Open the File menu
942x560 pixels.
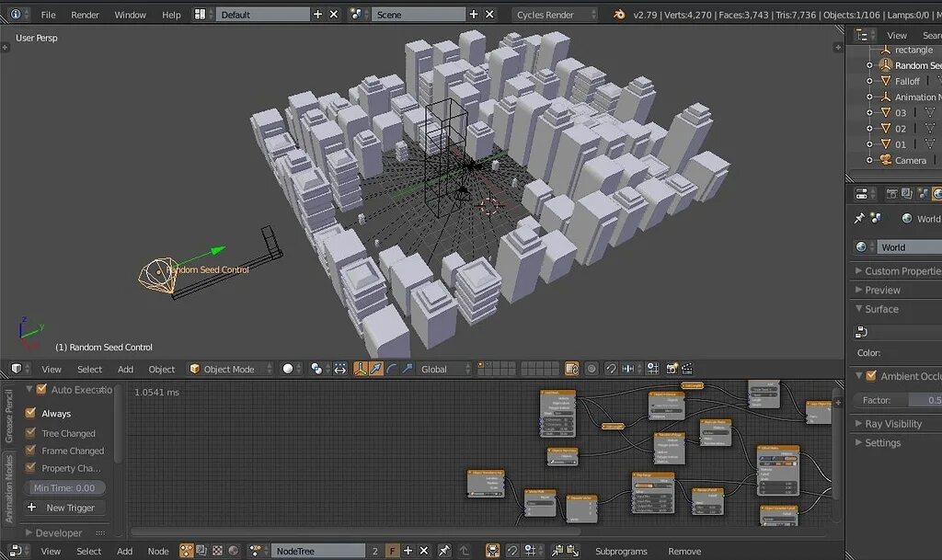point(48,15)
